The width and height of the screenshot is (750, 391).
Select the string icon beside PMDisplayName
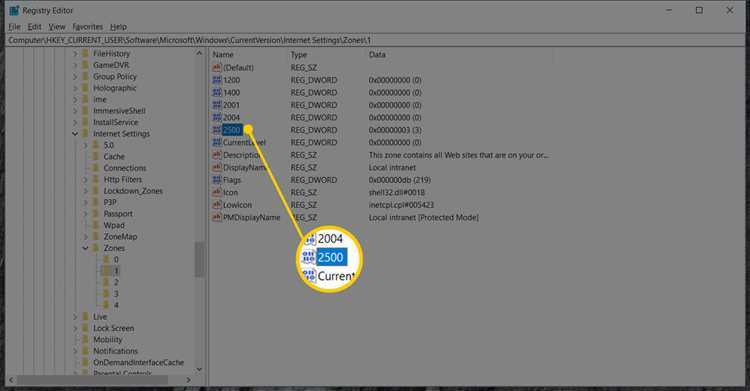(217, 217)
